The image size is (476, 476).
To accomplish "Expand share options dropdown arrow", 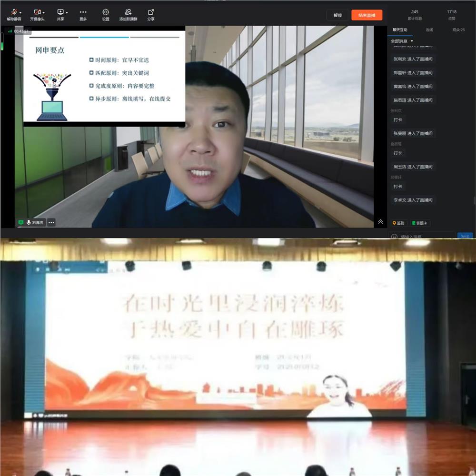I will 67,12.
